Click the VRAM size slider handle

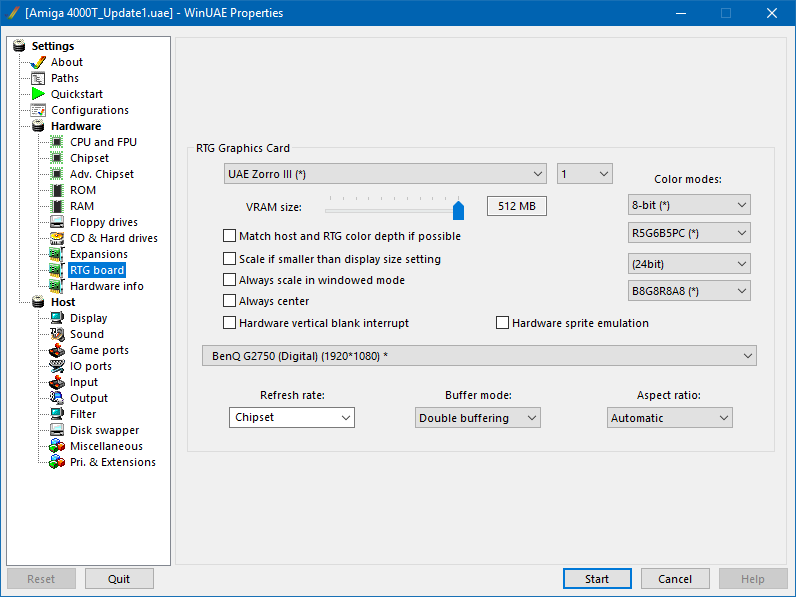pos(458,208)
